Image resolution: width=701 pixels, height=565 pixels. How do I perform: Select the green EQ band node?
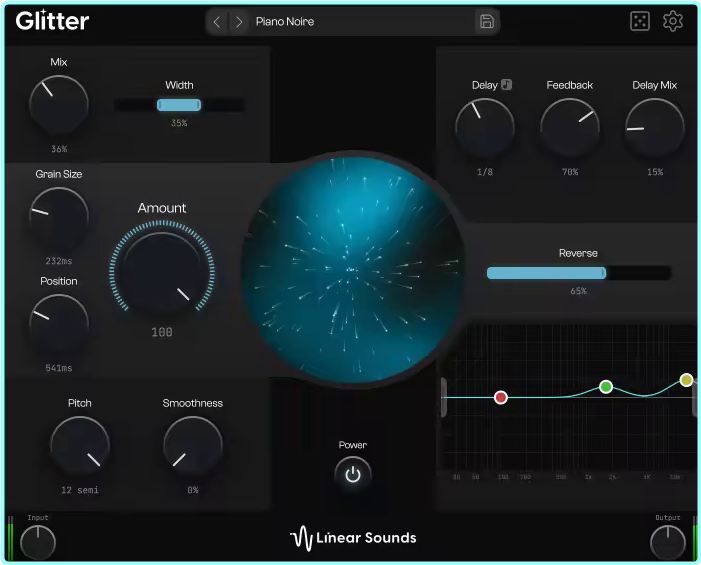pyautogui.click(x=606, y=387)
